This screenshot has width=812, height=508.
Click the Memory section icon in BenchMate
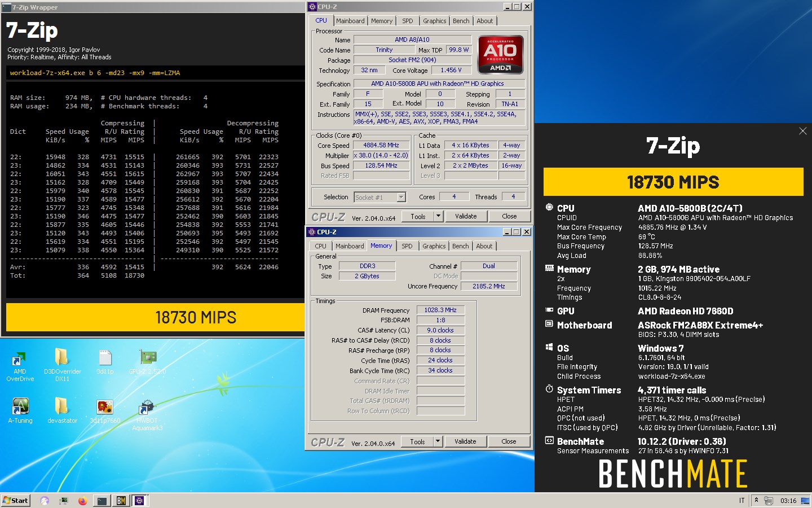(x=549, y=268)
